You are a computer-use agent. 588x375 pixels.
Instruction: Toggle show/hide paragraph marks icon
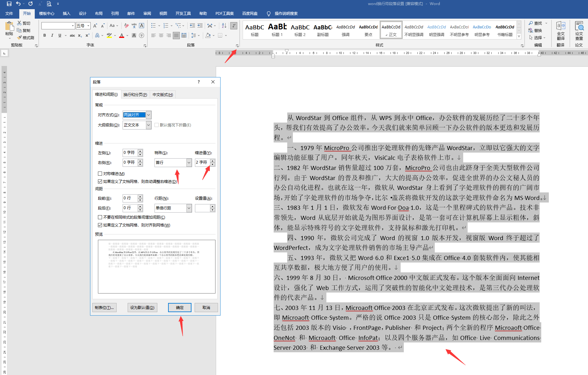[234, 26]
